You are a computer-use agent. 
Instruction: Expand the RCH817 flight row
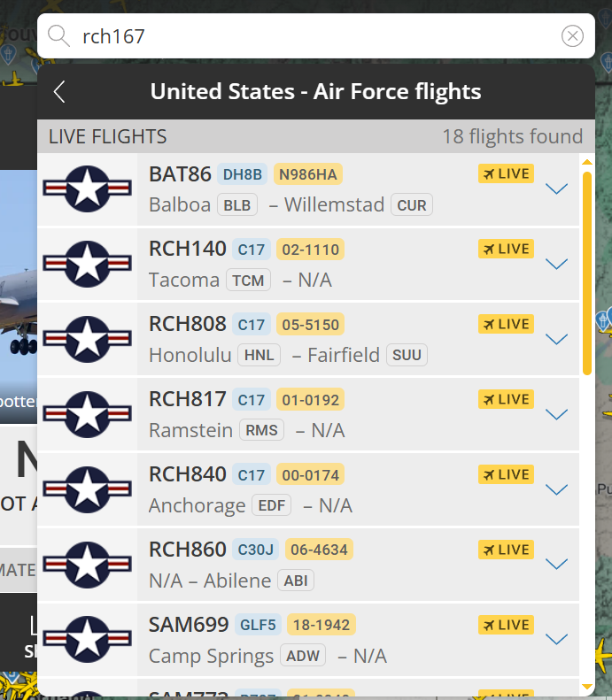click(x=556, y=414)
